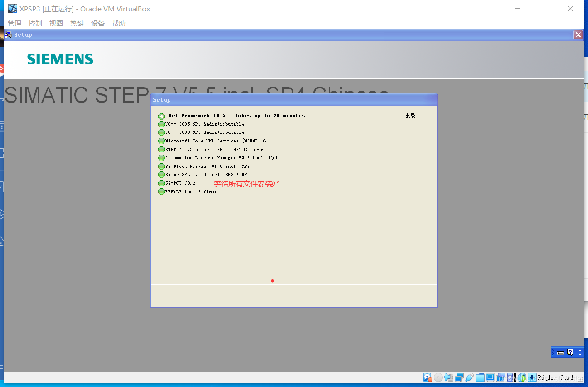Select 'S7-Web2PLC V1.0 incl. SP2 + HF1' row
Image resolution: width=588 pixels, height=387 pixels.
point(208,175)
